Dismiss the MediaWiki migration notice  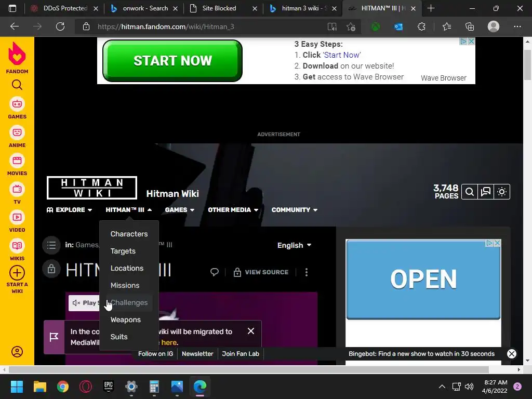click(x=251, y=331)
